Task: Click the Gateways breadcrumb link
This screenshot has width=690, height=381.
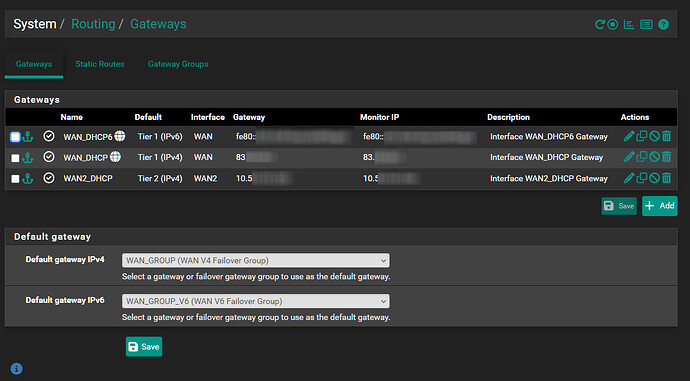Action: coord(158,24)
